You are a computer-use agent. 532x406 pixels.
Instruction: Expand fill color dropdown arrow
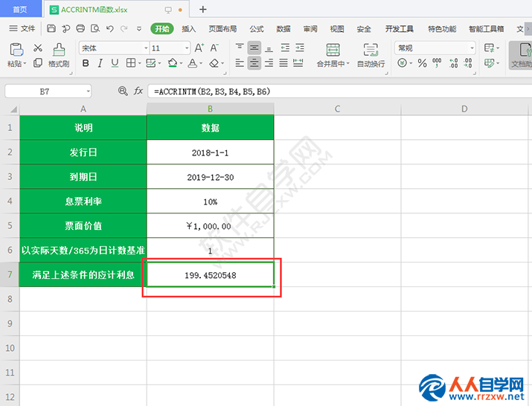click(182, 63)
